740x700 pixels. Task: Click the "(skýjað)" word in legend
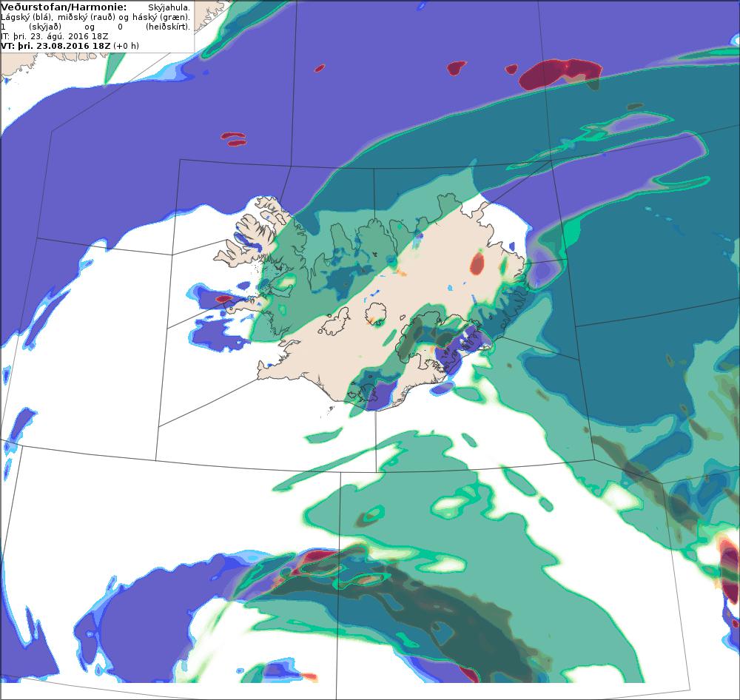(x=45, y=27)
